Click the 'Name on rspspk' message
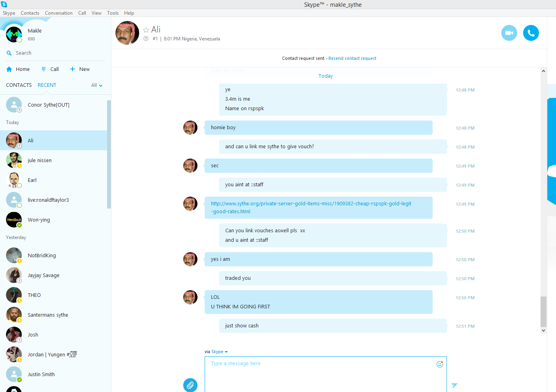 point(245,109)
